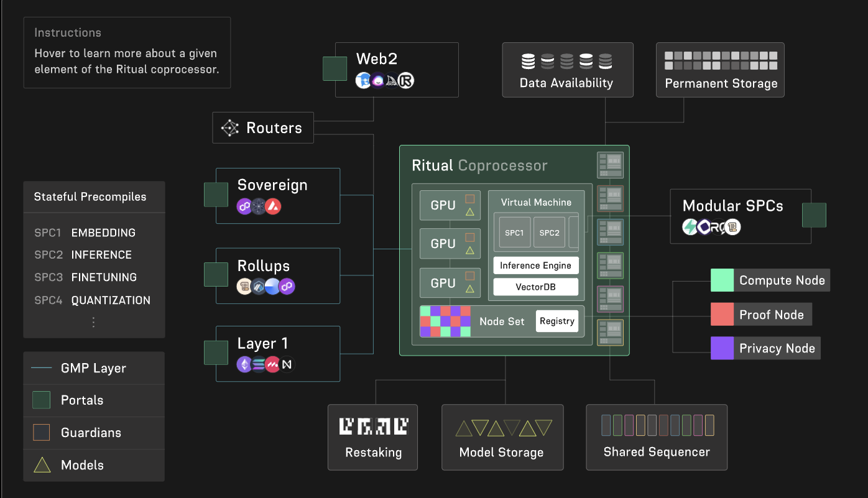The width and height of the screenshot is (868, 498).
Task: Toggle the Guardians indicator in the legend
Action: tap(41, 432)
